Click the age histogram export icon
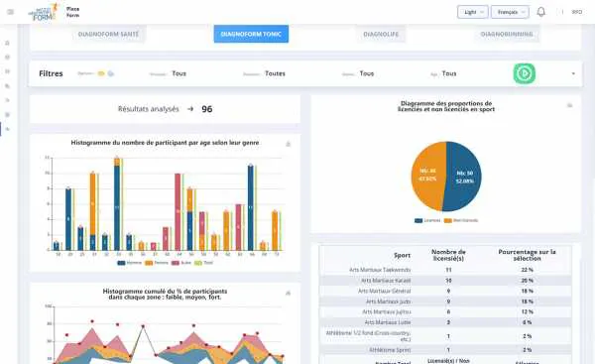This screenshot has height=364, width=595. 288,144
